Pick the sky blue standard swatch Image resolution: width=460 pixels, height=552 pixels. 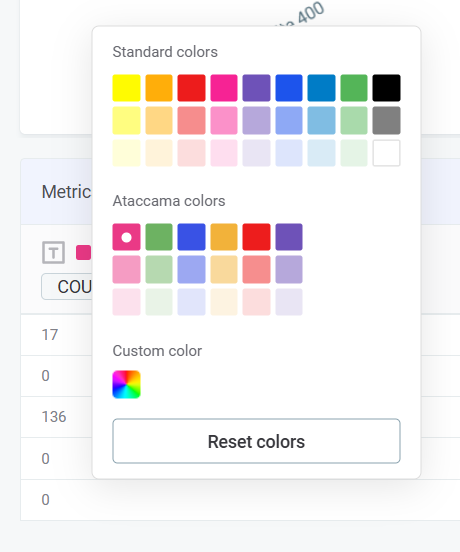321,120
